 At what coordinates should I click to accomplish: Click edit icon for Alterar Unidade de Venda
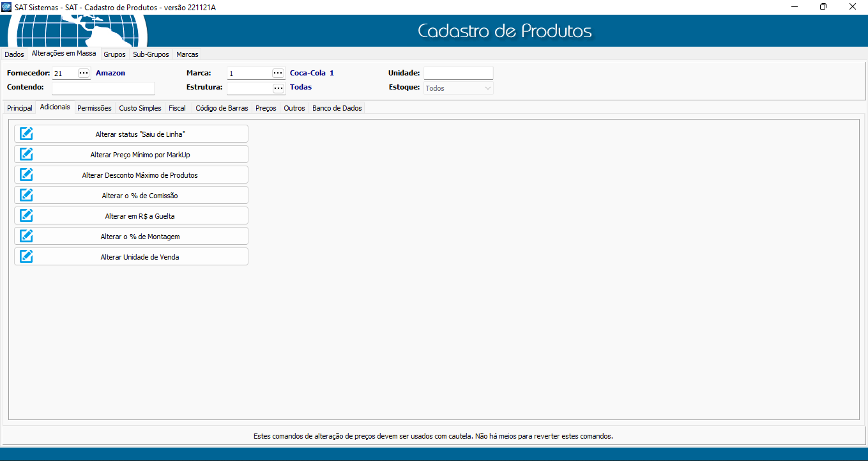(x=26, y=256)
